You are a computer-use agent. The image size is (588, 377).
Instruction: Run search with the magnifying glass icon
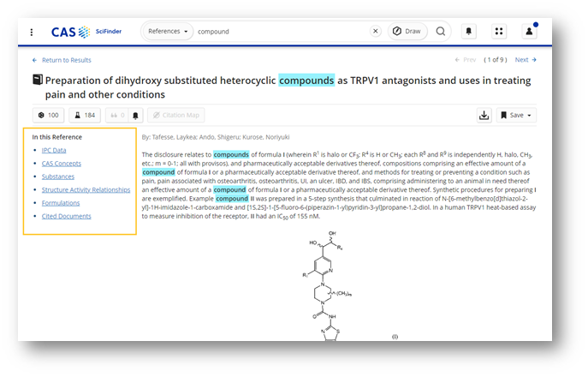441,31
